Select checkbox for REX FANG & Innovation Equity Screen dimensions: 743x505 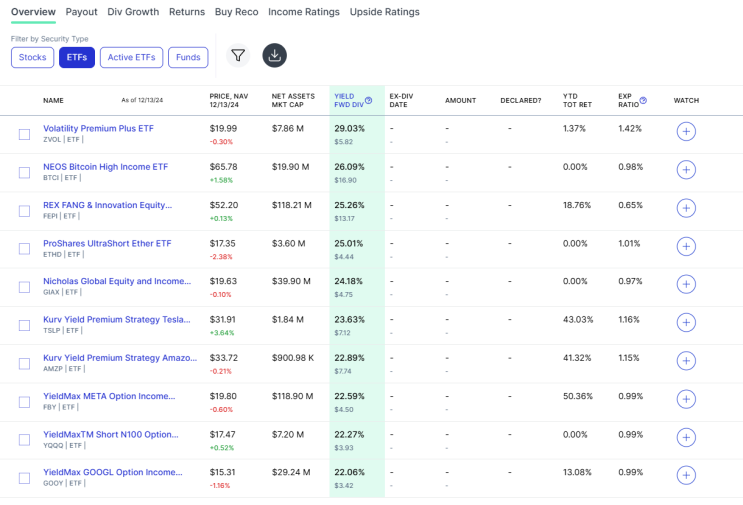click(x=25, y=211)
